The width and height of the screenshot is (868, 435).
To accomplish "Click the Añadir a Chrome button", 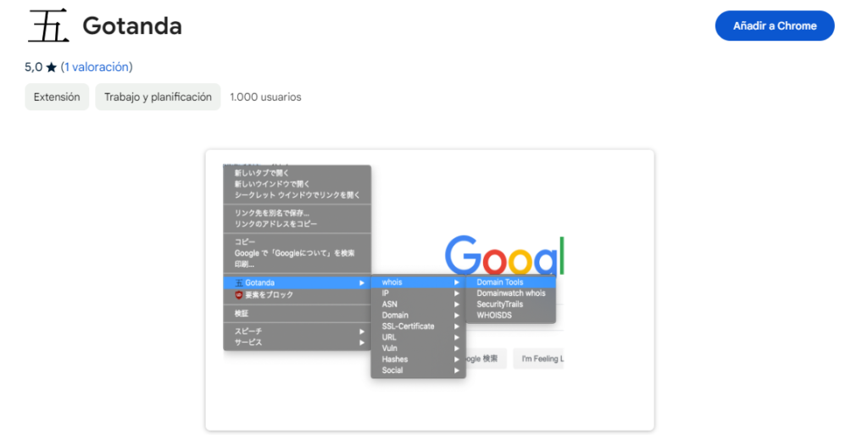I will pos(775,26).
